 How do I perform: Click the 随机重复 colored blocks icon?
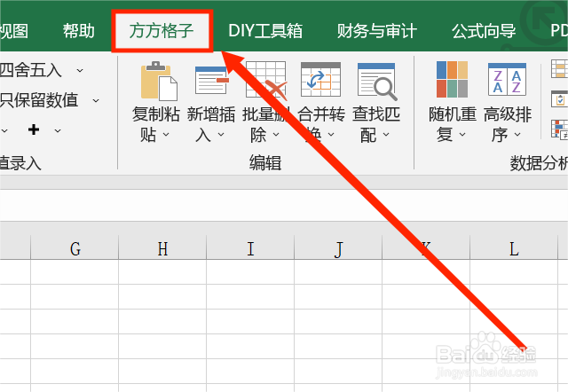(x=452, y=79)
